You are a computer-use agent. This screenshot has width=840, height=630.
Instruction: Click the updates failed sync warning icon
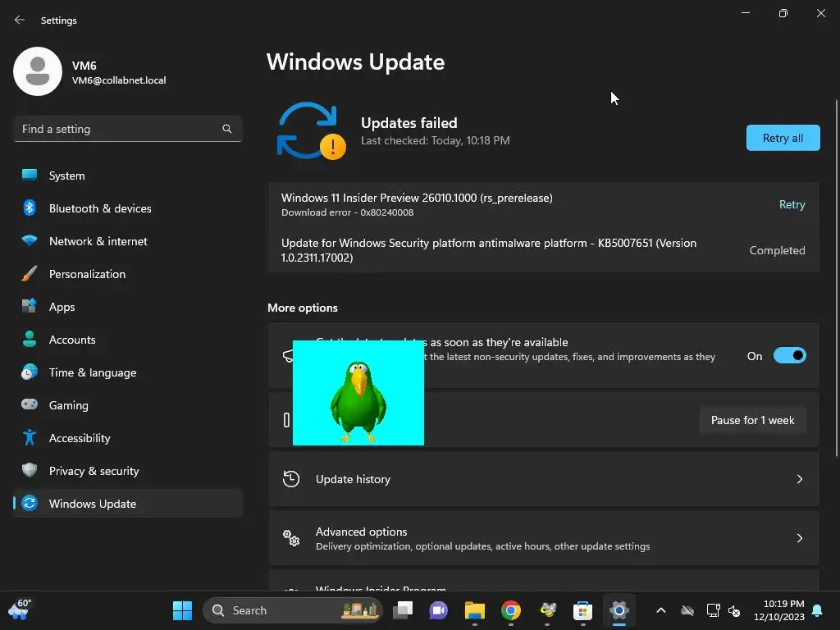(x=311, y=131)
